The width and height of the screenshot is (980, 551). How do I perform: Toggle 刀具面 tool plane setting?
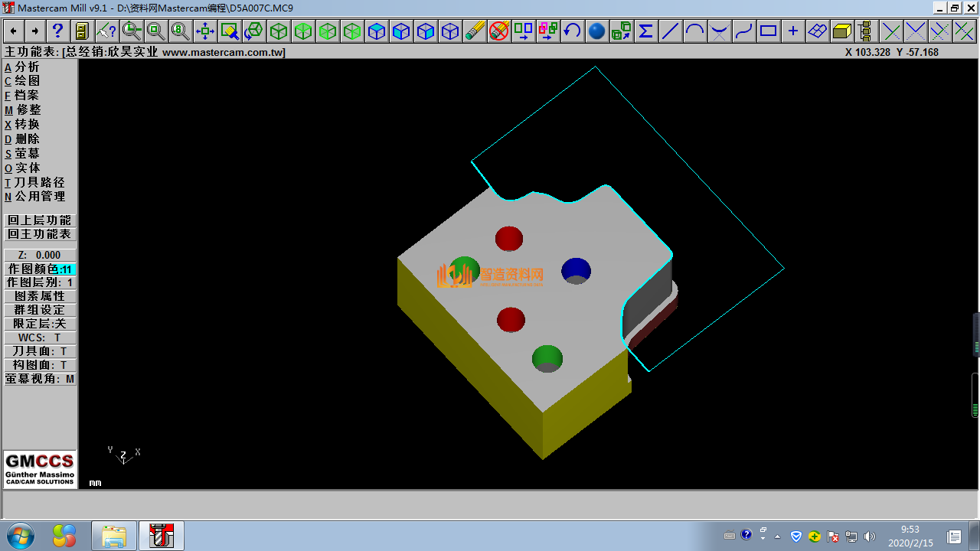click(x=40, y=351)
